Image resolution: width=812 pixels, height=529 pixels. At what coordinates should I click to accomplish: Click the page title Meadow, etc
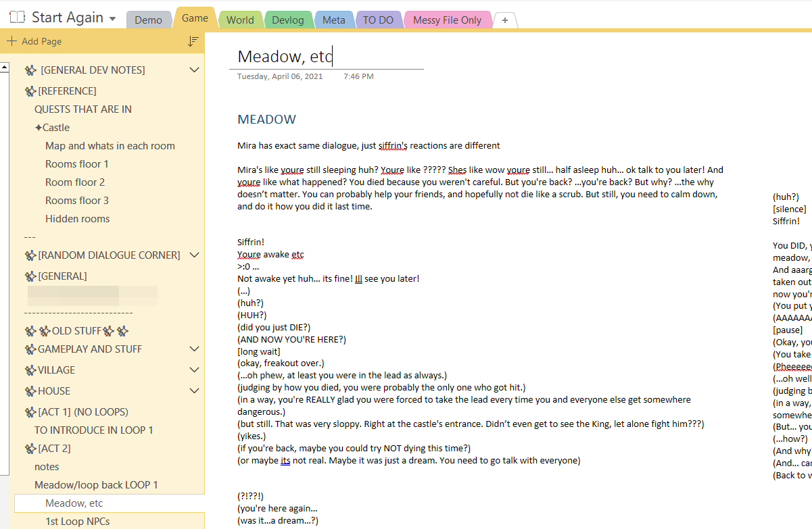pyautogui.click(x=285, y=56)
